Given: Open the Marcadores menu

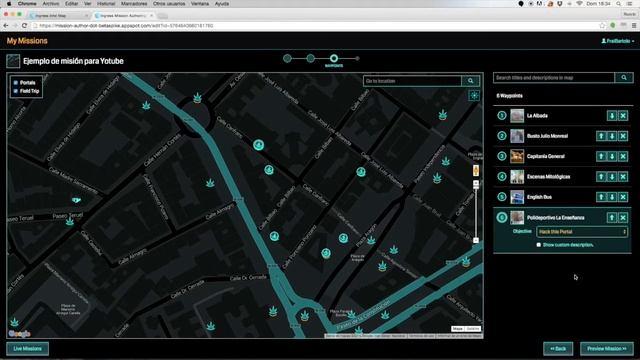Looking at the screenshot, I should (134, 4).
